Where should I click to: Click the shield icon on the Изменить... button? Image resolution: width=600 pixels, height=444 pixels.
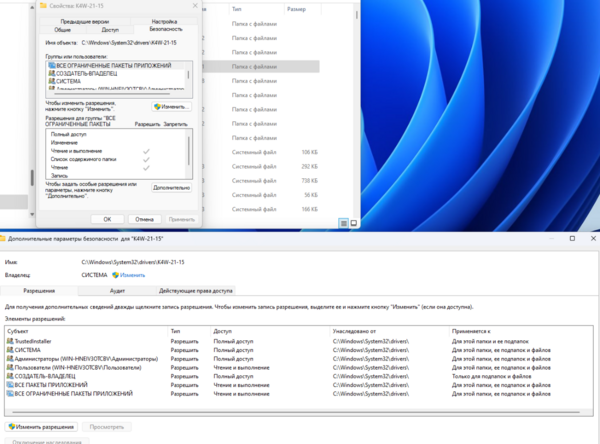click(x=157, y=106)
